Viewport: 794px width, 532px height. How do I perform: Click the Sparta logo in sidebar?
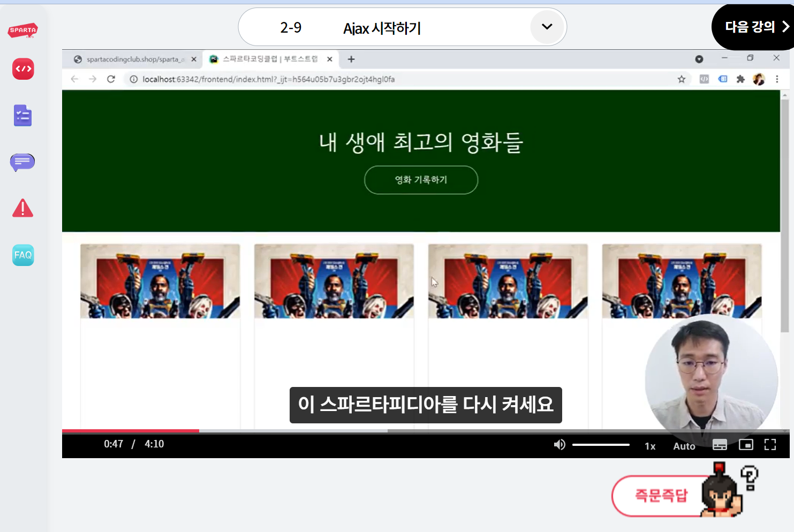click(x=22, y=31)
